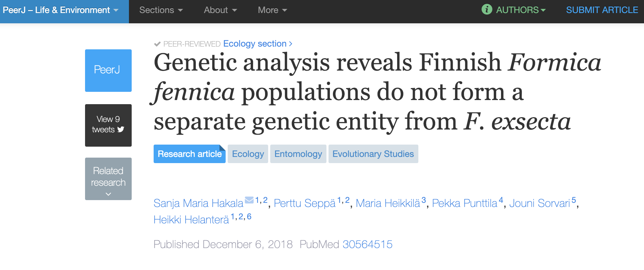Viewport: 644px width, 270px height.
Task: Click the chevron arrow after Ecology section
Action: [x=291, y=44]
